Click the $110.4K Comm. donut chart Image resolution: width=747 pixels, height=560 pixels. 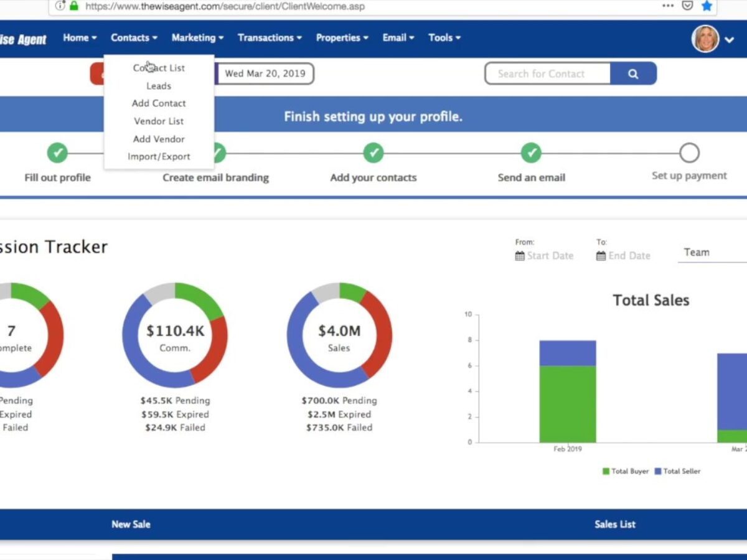tap(175, 335)
